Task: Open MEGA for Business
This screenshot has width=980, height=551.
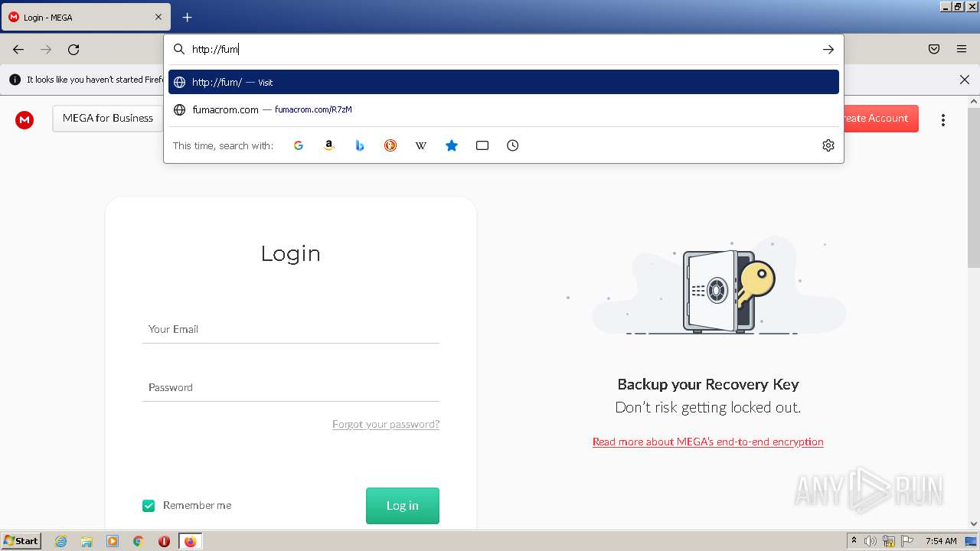Action: (x=108, y=118)
